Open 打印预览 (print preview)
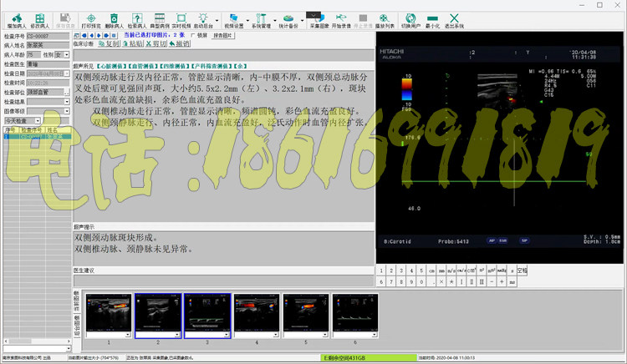This screenshot has width=627, height=364. tap(91, 21)
